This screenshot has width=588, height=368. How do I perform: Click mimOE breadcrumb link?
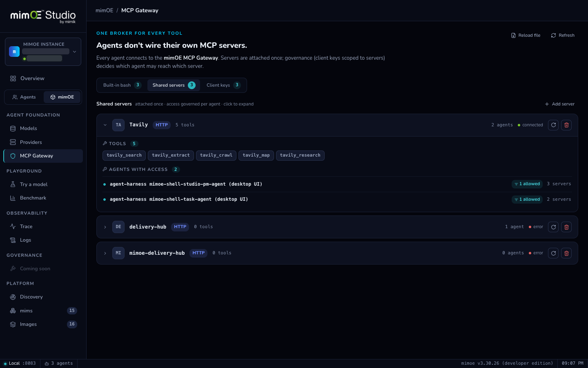pyautogui.click(x=105, y=11)
